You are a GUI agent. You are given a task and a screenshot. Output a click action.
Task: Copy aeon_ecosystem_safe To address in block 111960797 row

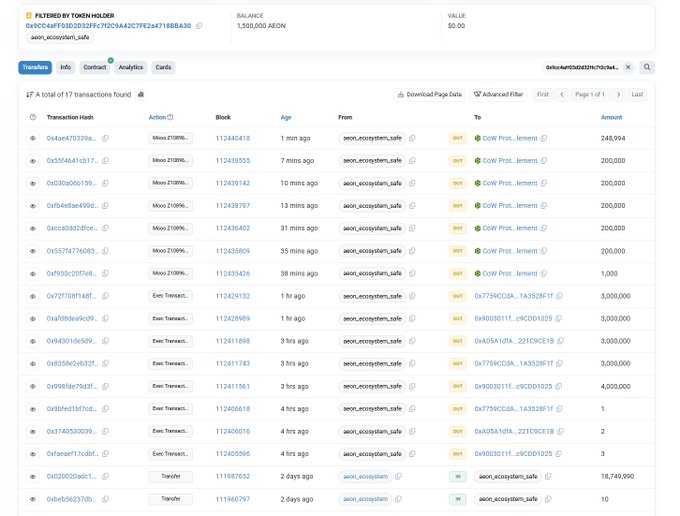tap(548, 499)
